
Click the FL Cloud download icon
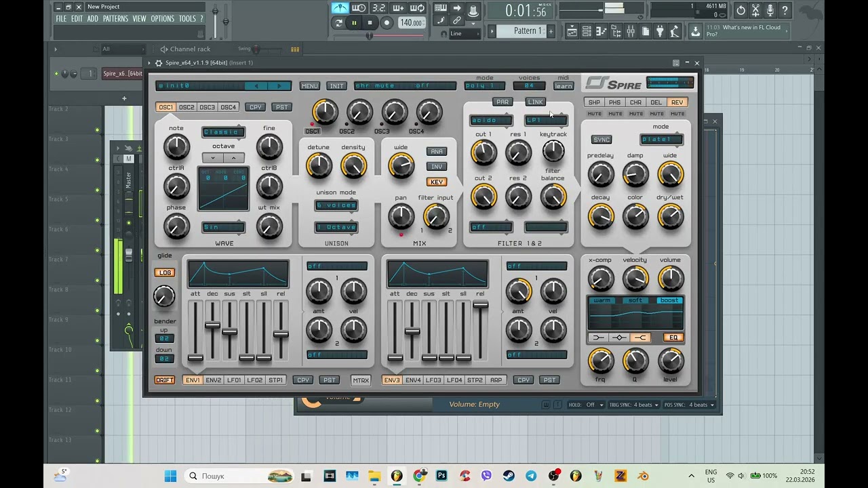coord(696,31)
